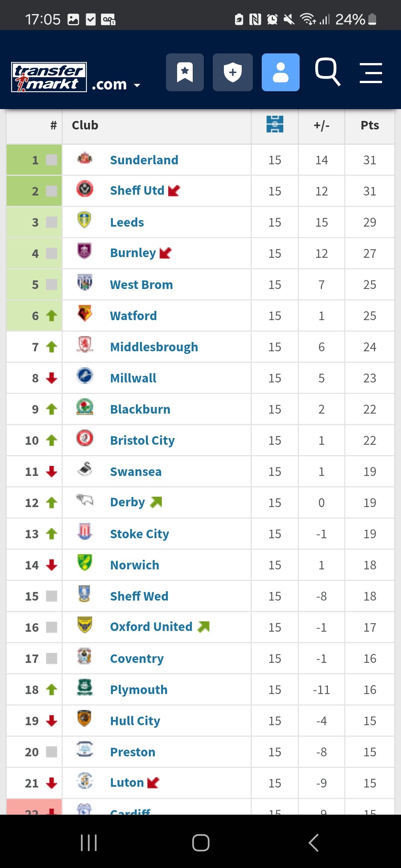Tap the Hull City club crest
Image resolution: width=401 pixels, height=868 pixels.
tap(85, 719)
